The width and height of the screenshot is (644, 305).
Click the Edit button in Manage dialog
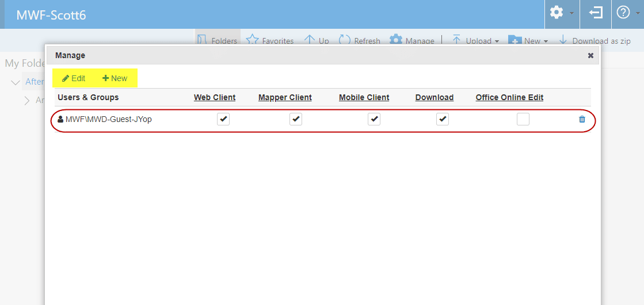tap(74, 78)
